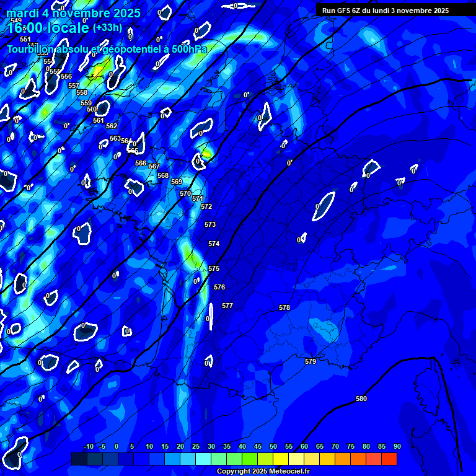Click the 579 contour label

click(x=311, y=361)
